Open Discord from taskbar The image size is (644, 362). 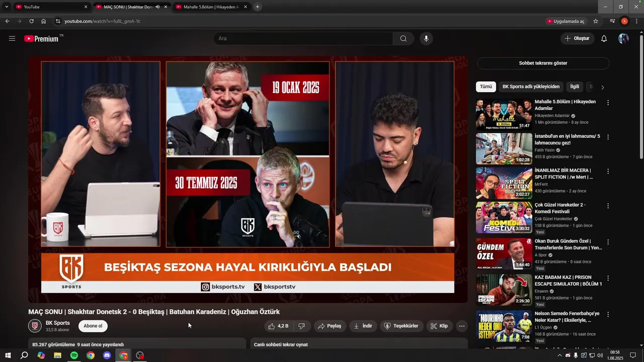pyautogui.click(x=107, y=355)
